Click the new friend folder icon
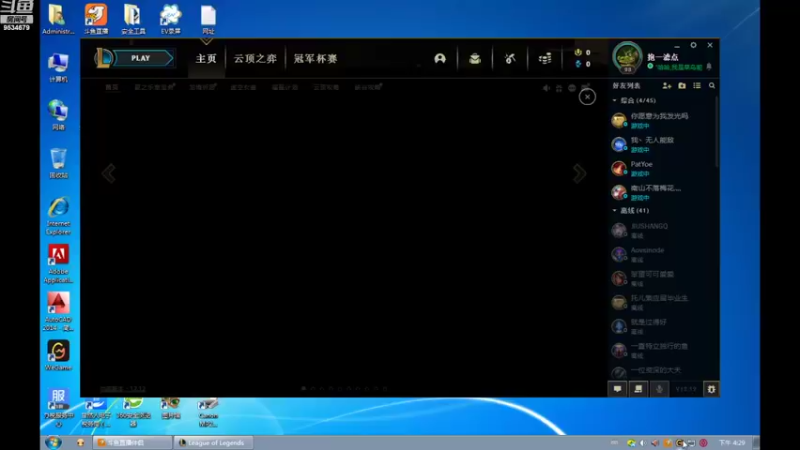 click(682, 86)
